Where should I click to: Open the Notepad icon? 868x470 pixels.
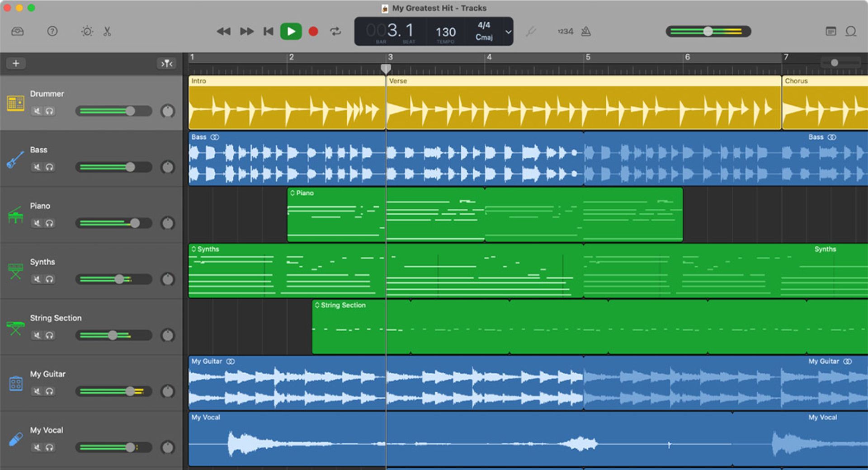(830, 31)
